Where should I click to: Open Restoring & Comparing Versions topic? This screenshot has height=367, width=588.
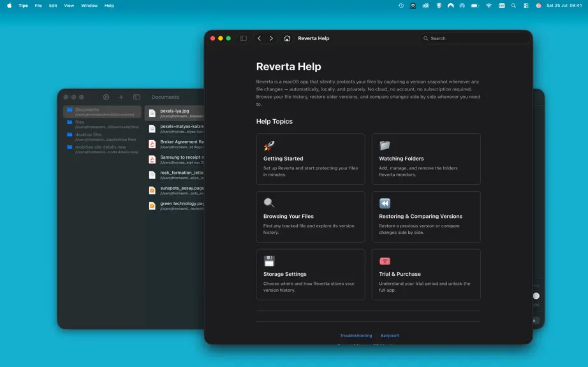(426, 217)
